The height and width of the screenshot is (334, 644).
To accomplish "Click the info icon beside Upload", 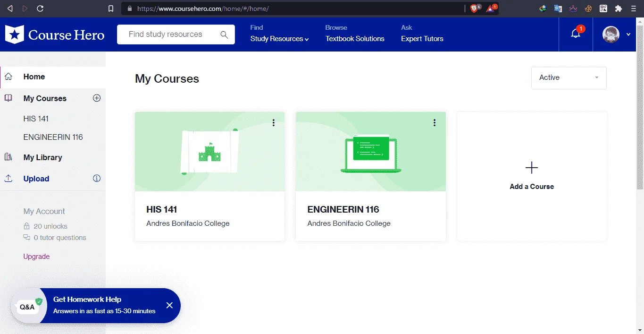I will point(97,179).
